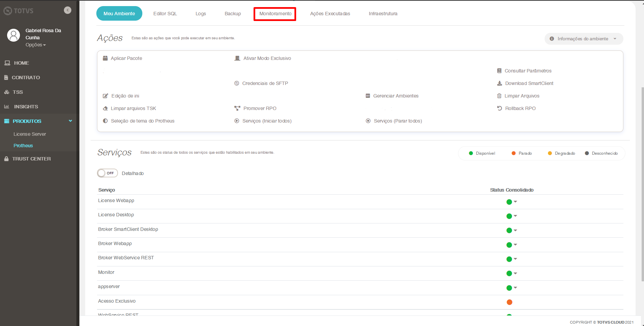The width and height of the screenshot is (644, 326).
Task: Open the Infraestrutura tab
Action: 383,14
